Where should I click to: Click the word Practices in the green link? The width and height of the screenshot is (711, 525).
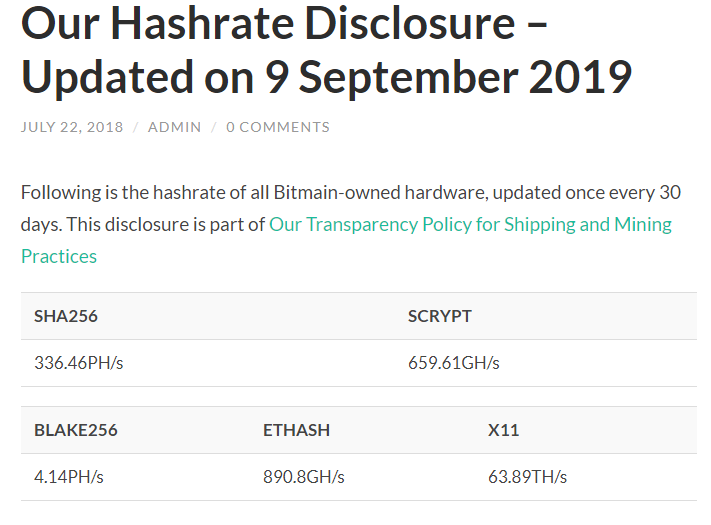click(x=59, y=257)
